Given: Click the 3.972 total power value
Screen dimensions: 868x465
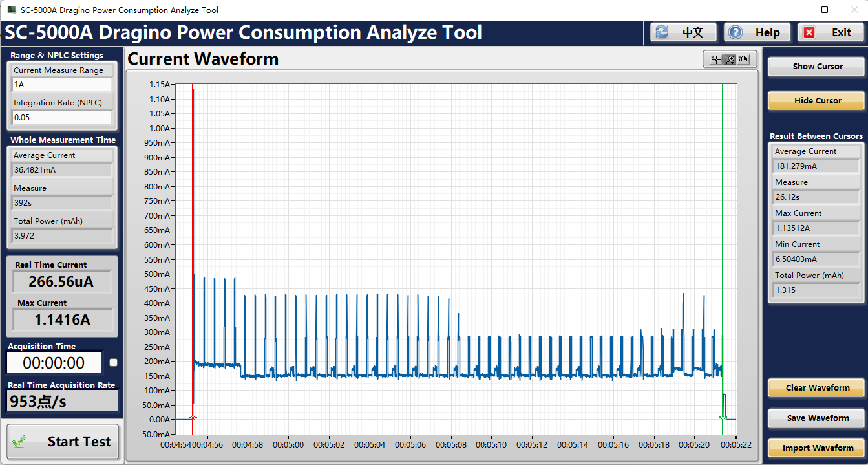Looking at the screenshot, I should pyautogui.click(x=62, y=236).
